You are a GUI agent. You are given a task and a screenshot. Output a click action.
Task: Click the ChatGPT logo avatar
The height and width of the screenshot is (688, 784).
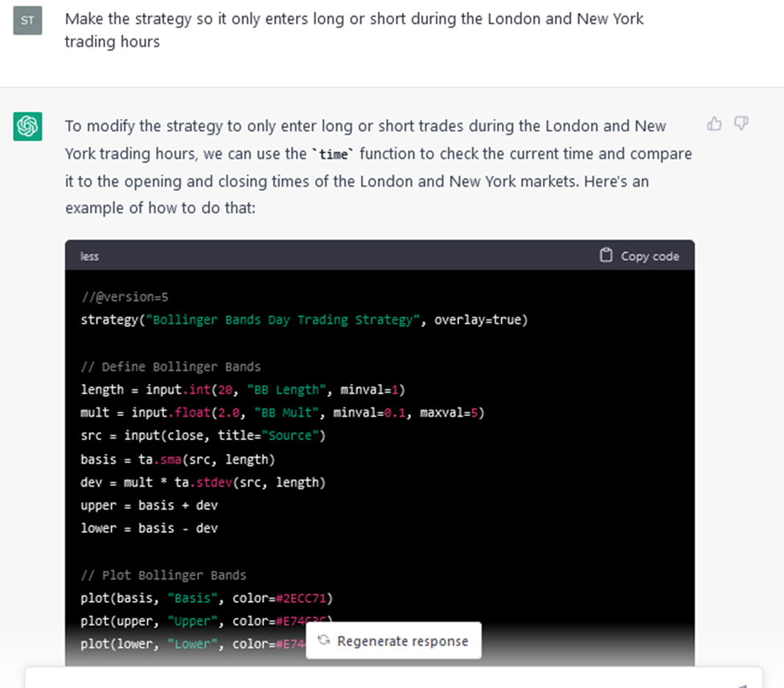27,126
